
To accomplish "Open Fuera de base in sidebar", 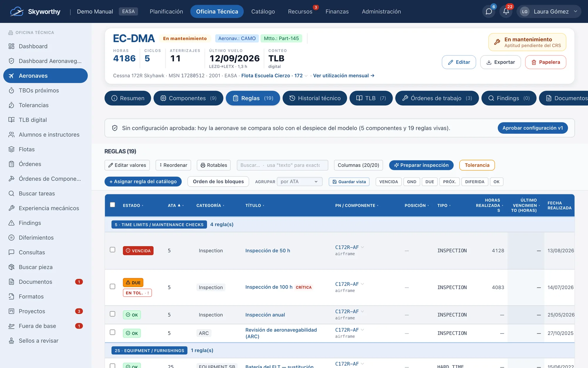I will tap(46, 326).
